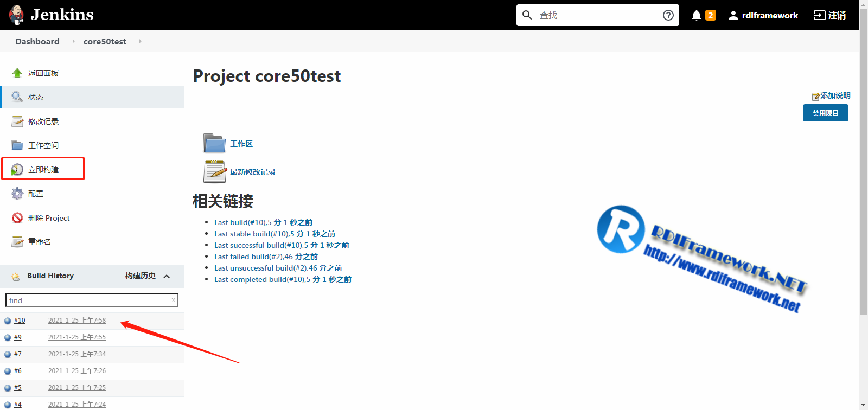
Task: Choose 删除 Project in the sidebar
Action: (x=49, y=218)
